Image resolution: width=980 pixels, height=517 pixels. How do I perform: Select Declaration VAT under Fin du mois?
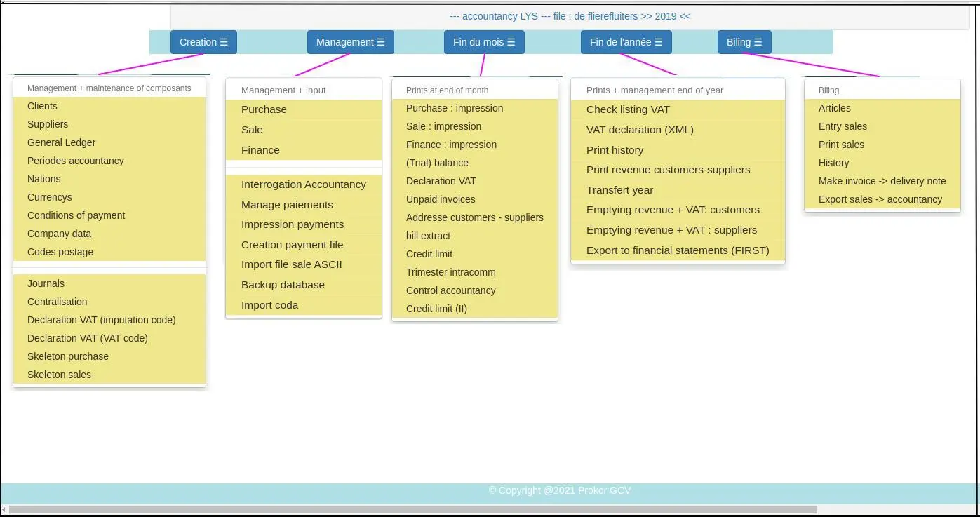[x=441, y=181]
